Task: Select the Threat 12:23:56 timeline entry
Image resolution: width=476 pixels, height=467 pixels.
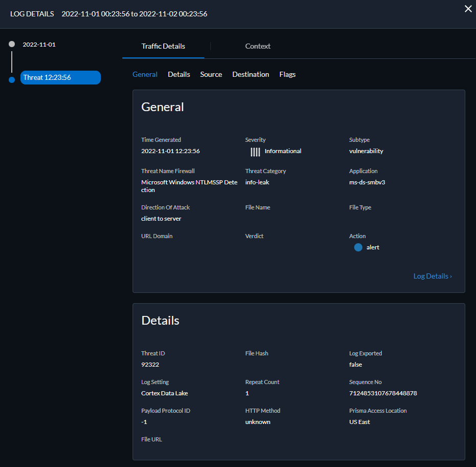Action: pos(60,77)
